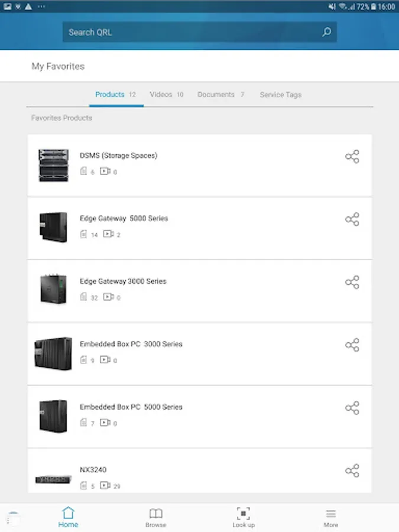Tap documents icon for Edge Gateway 3000
Image resolution: width=399 pixels, height=532 pixels.
83,297
